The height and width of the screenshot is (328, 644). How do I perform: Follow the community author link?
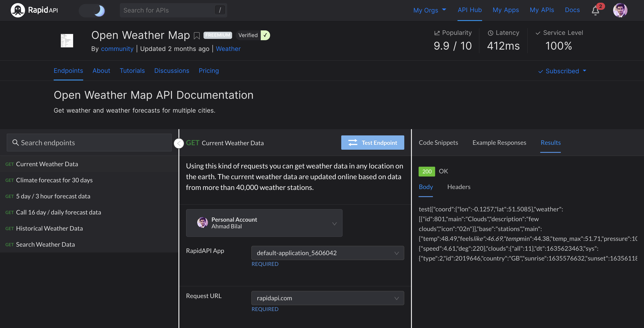117,49
